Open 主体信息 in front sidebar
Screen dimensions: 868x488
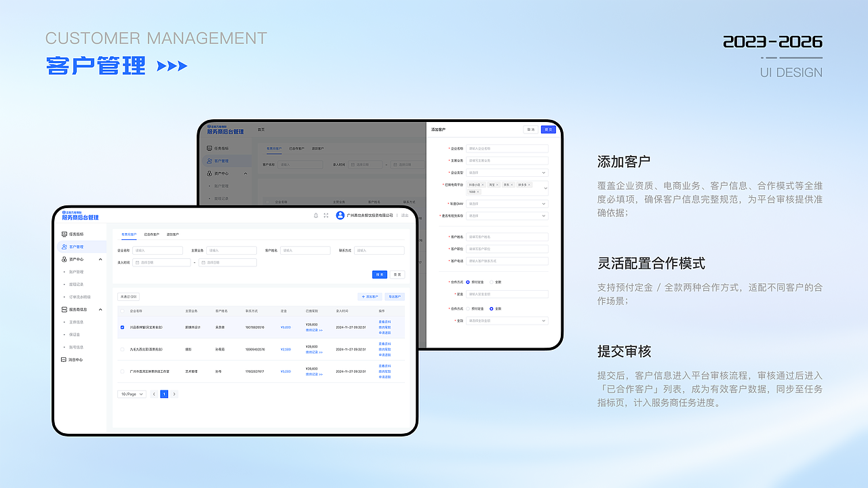76,322
